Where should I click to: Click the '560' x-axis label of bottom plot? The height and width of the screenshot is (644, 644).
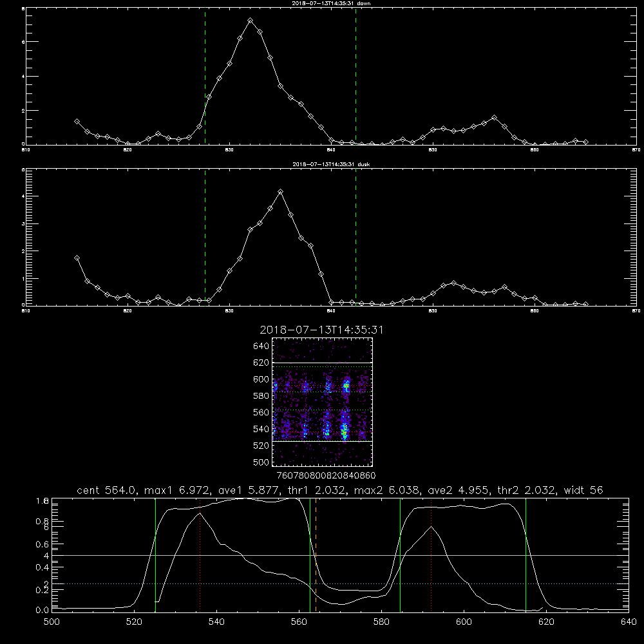tap(299, 622)
